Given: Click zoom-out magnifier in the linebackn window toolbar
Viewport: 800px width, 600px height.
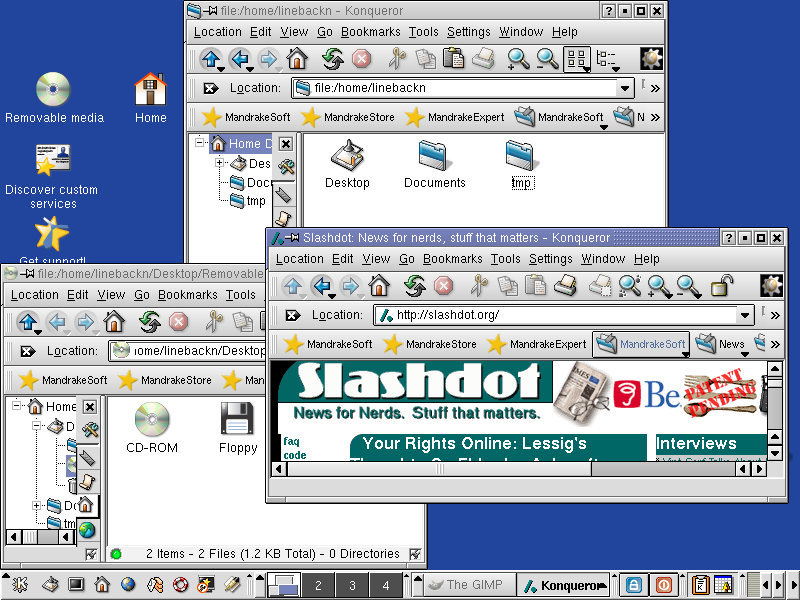Looking at the screenshot, I should tap(547, 59).
